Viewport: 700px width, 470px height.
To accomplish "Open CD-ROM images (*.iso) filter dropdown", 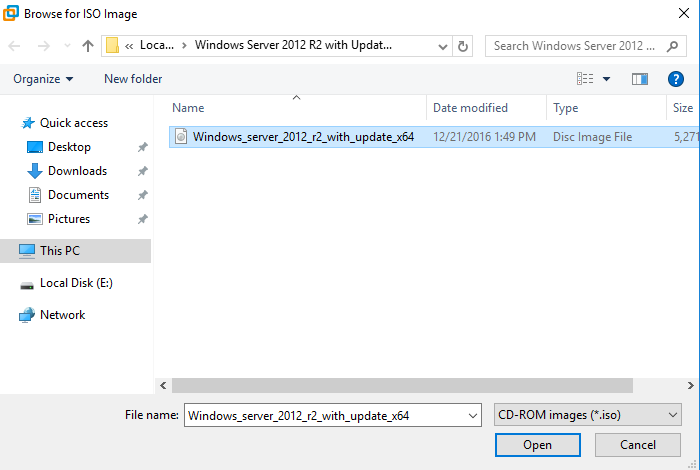I will 588,415.
